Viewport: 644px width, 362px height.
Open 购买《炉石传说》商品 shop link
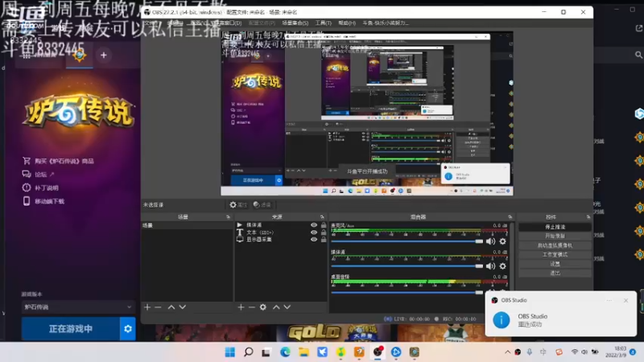coord(58,161)
